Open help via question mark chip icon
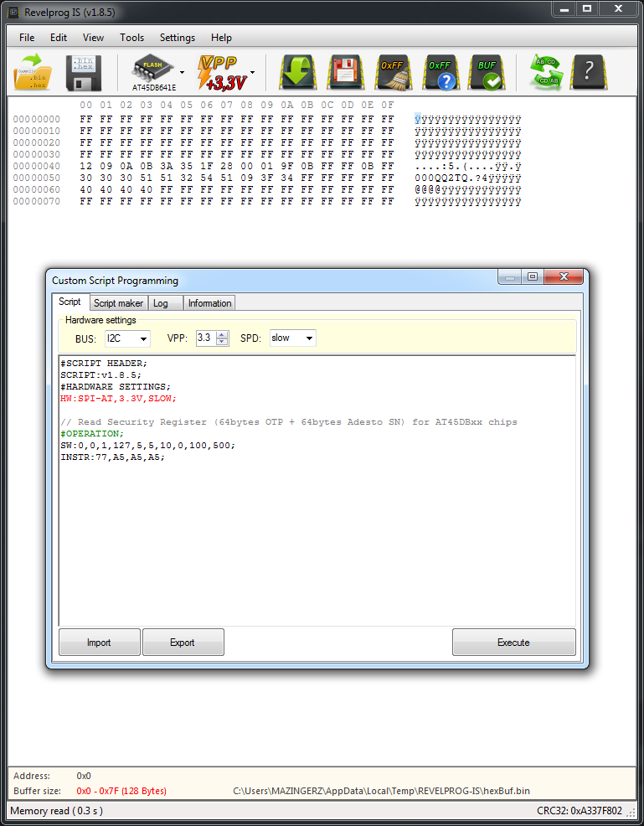Viewport: 644px width, 826px height. pos(590,73)
